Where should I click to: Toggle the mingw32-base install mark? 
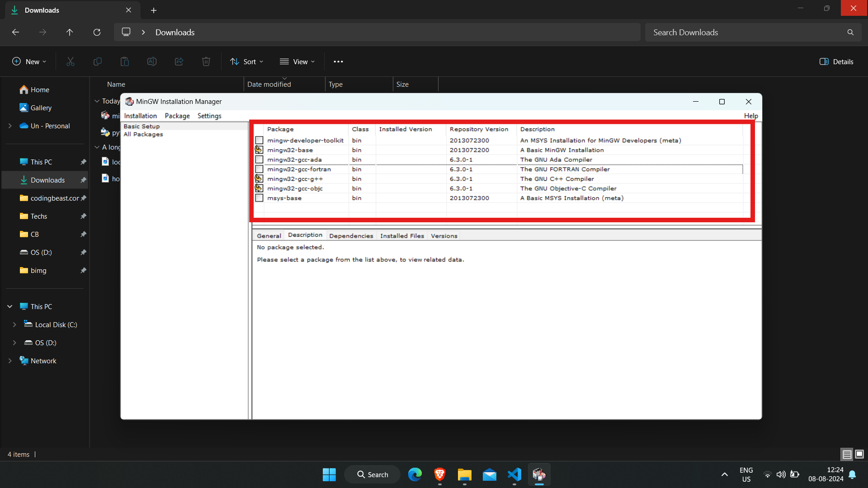pyautogui.click(x=259, y=150)
